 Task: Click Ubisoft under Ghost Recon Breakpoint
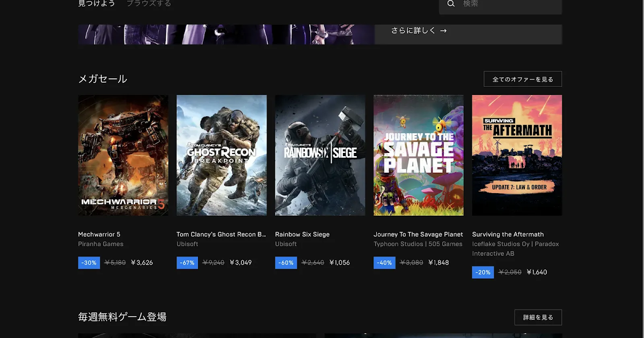(x=187, y=244)
